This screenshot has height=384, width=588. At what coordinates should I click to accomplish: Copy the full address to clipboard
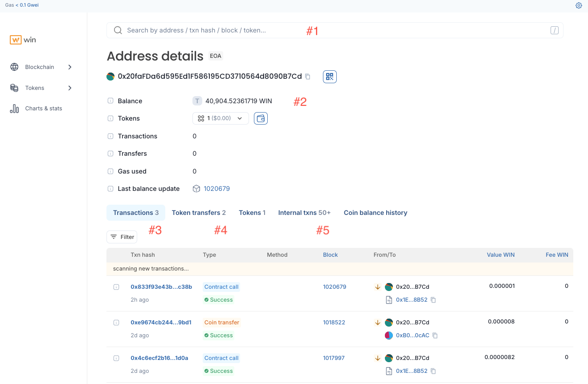pyautogui.click(x=308, y=77)
